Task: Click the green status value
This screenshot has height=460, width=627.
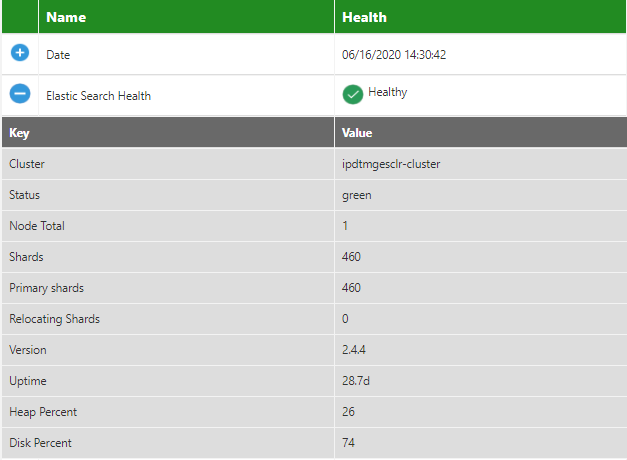Action: (356, 195)
